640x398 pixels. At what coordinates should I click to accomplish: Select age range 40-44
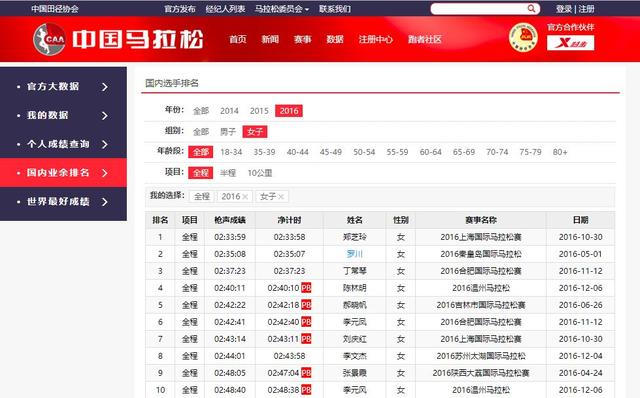[x=298, y=152]
